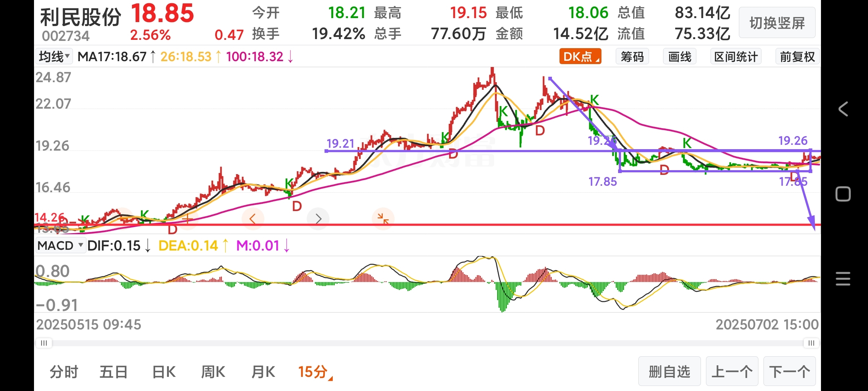The width and height of the screenshot is (868, 391).
Task: Open the Android recent apps menu icon
Action: [x=843, y=279]
